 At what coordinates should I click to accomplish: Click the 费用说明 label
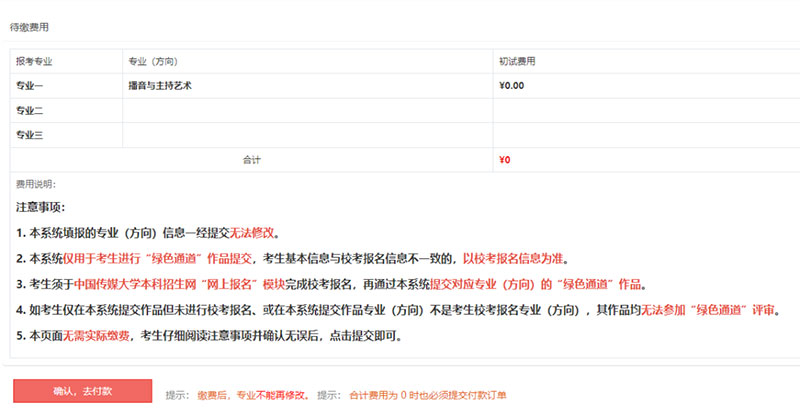click(35, 185)
